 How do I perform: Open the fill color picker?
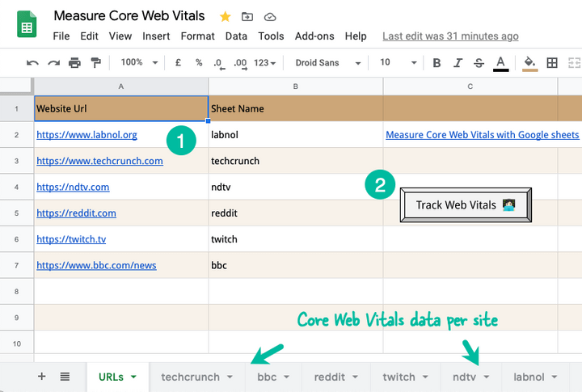[x=529, y=64]
